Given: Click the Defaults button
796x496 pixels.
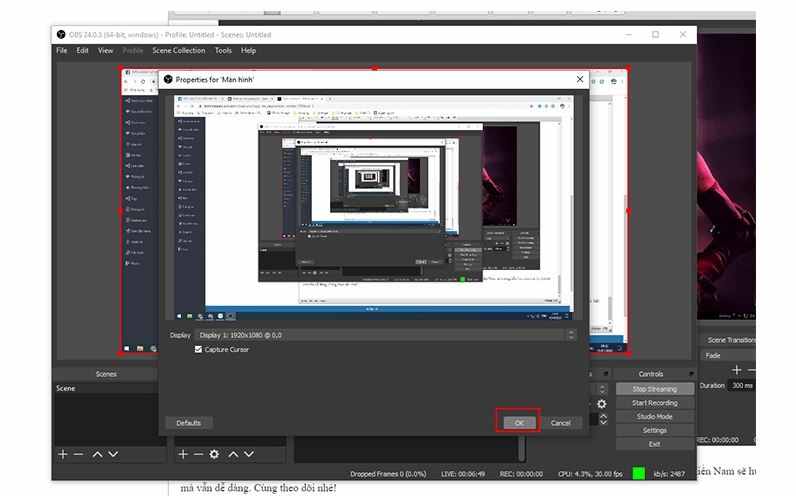Looking at the screenshot, I should [188, 423].
